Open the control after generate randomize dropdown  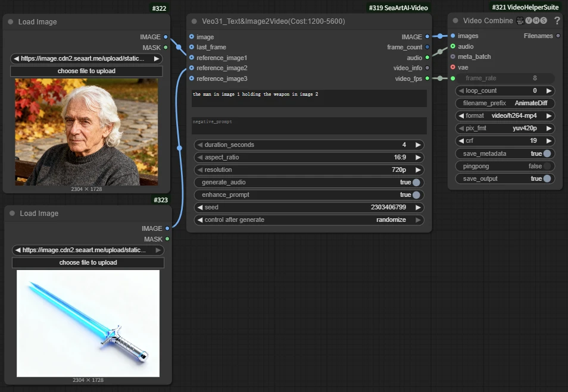pyautogui.click(x=308, y=220)
